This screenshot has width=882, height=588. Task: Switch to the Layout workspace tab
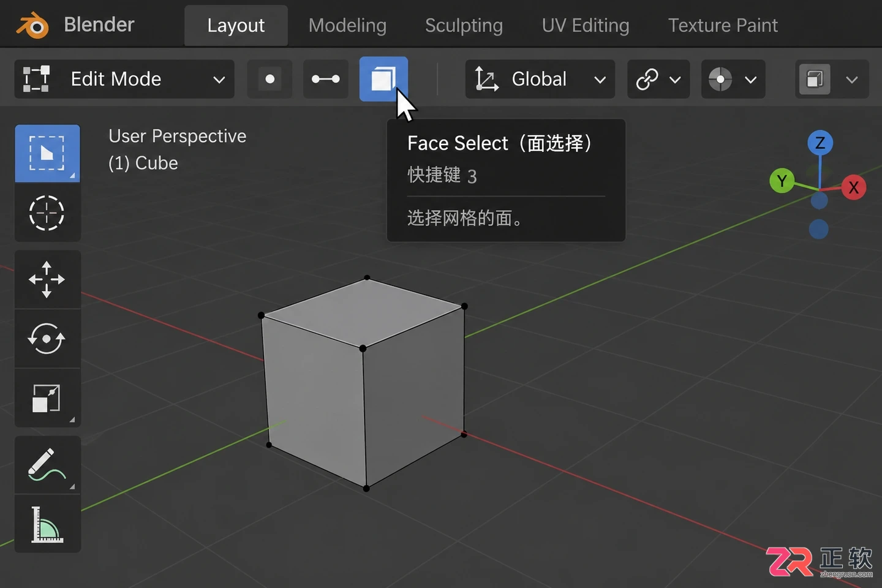pos(236,26)
